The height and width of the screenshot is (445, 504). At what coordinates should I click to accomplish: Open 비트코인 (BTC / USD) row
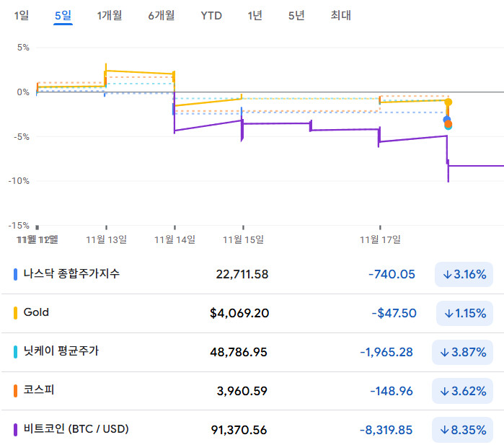tap(76, 430)
